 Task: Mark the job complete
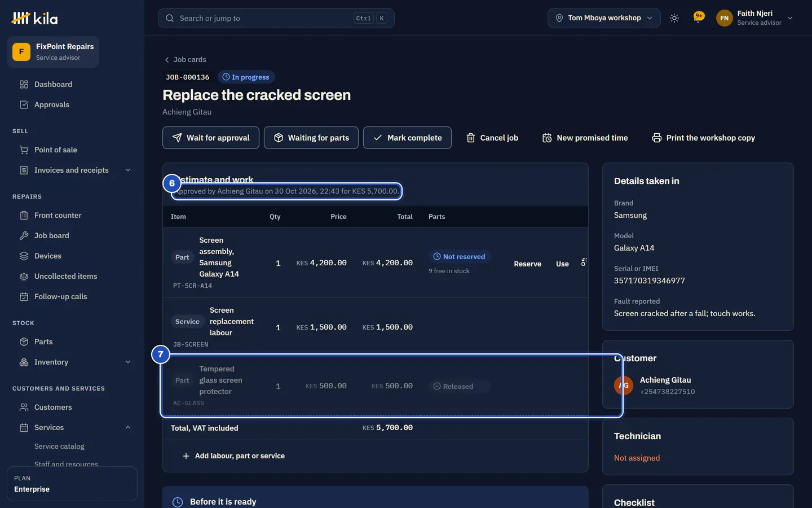click(407, 138)
